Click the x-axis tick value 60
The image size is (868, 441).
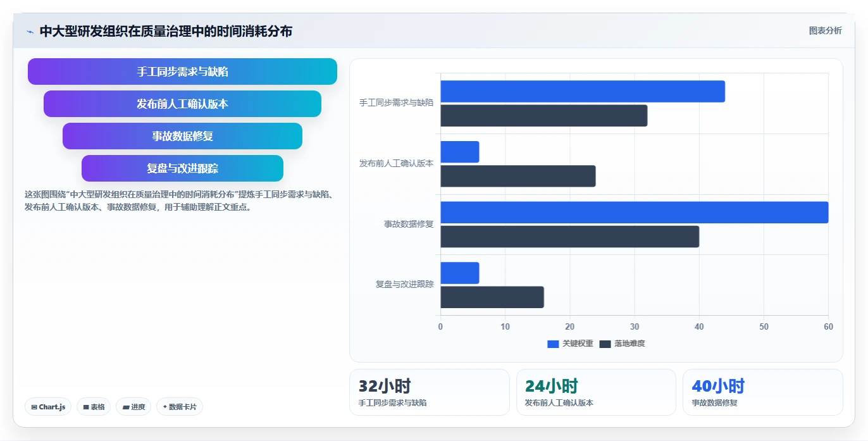828,326
